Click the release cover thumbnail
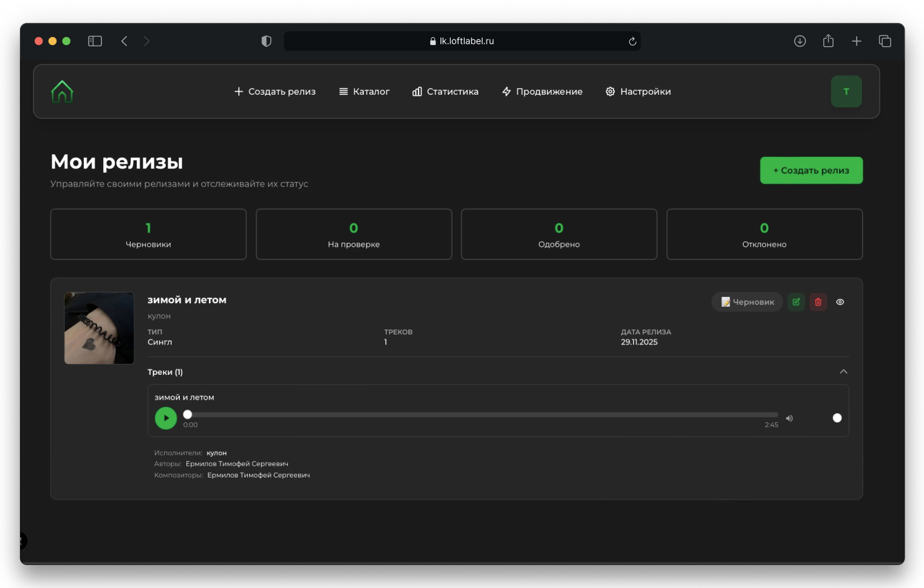 click(99, 329)
